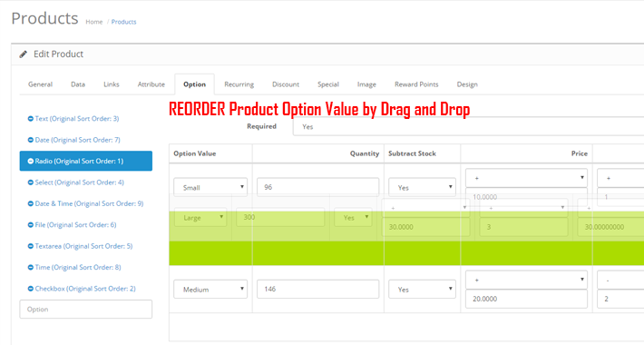This screenshot has height=345, width=644.
Task: Open price prefix dropdown in Small row
Action: point(526,178)
